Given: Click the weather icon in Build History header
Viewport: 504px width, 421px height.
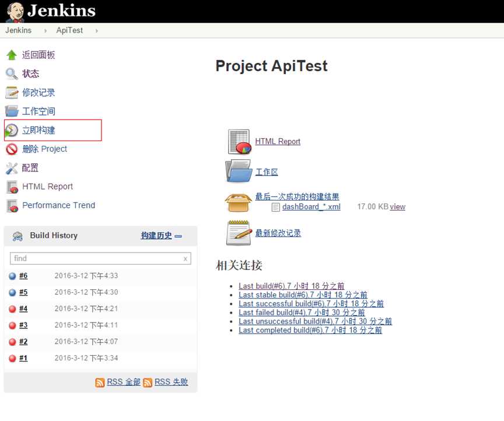Looking at the screenshot, I should (17, 236).
